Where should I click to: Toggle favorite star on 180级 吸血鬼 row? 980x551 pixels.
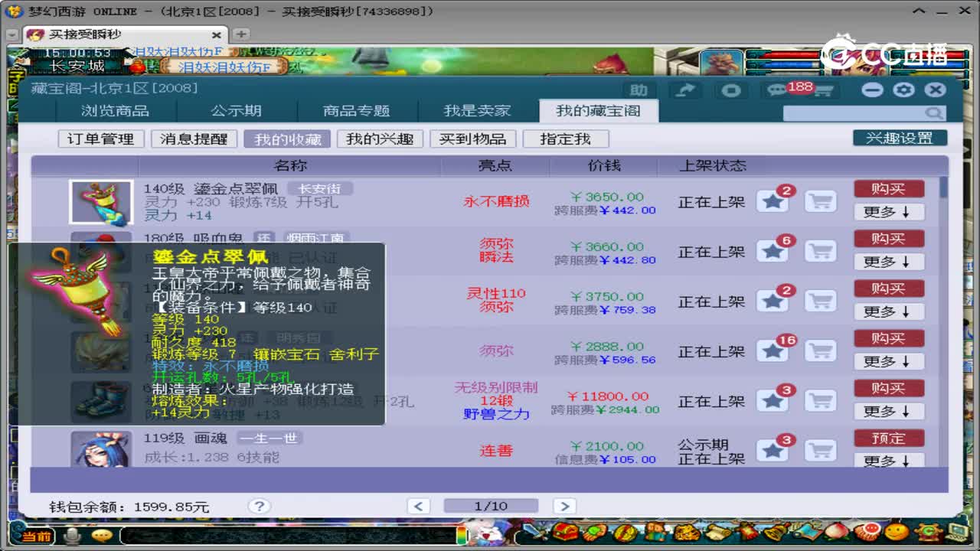[x=773, y=252]
